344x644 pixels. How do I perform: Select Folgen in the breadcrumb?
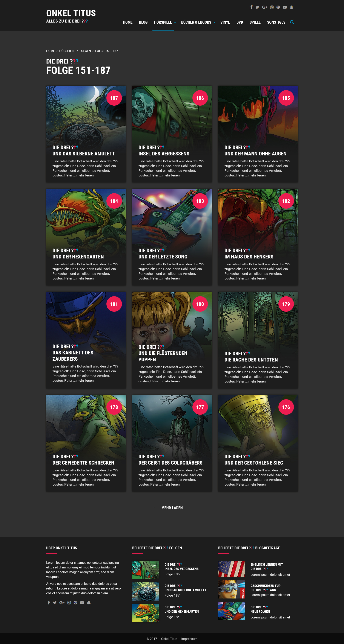(85, 51)
